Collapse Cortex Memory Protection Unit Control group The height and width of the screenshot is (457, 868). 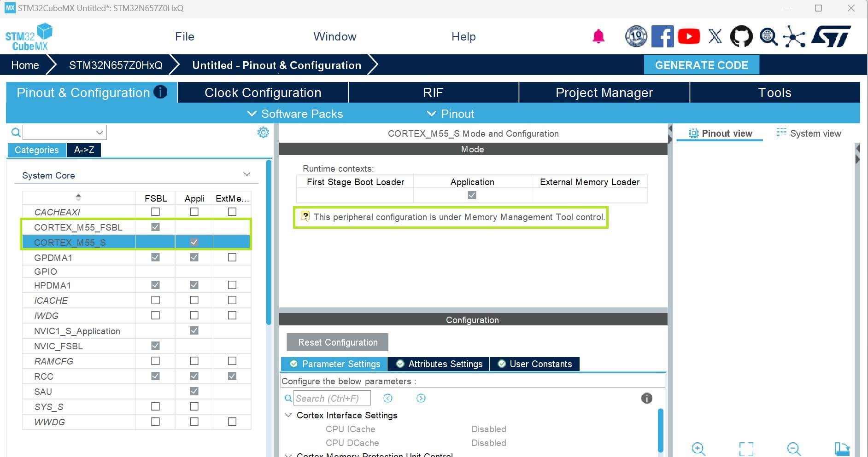pyautogui.click(x=288, y=455)
